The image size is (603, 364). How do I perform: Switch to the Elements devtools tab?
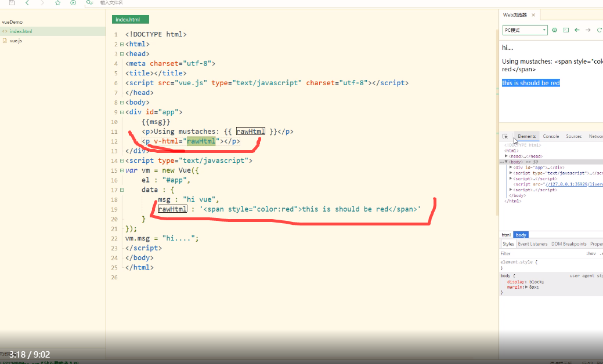(x=526, y=136)
